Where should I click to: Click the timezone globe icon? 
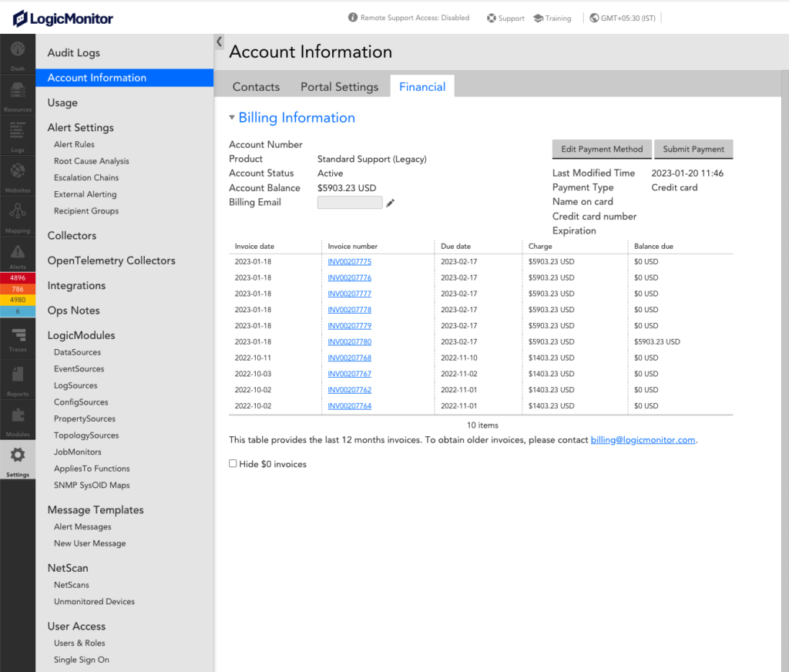click(594, 18)
